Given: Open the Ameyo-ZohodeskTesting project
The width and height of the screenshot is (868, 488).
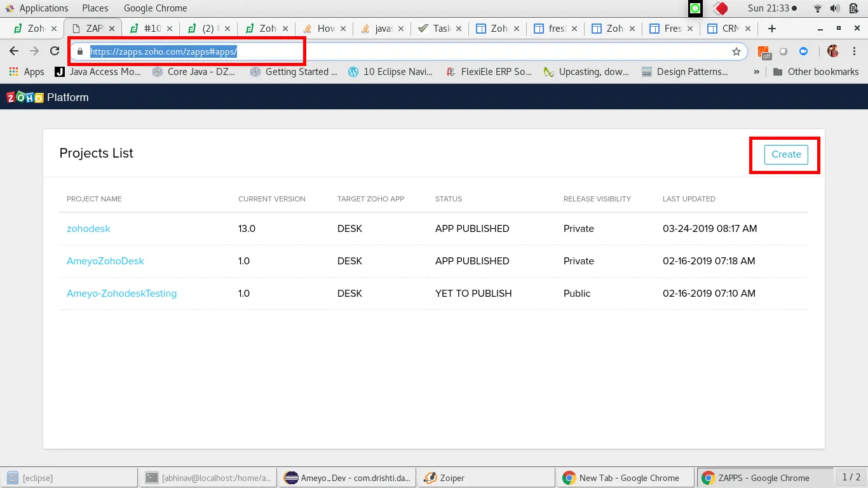Looking at the screenshot, I should point(121,294).
